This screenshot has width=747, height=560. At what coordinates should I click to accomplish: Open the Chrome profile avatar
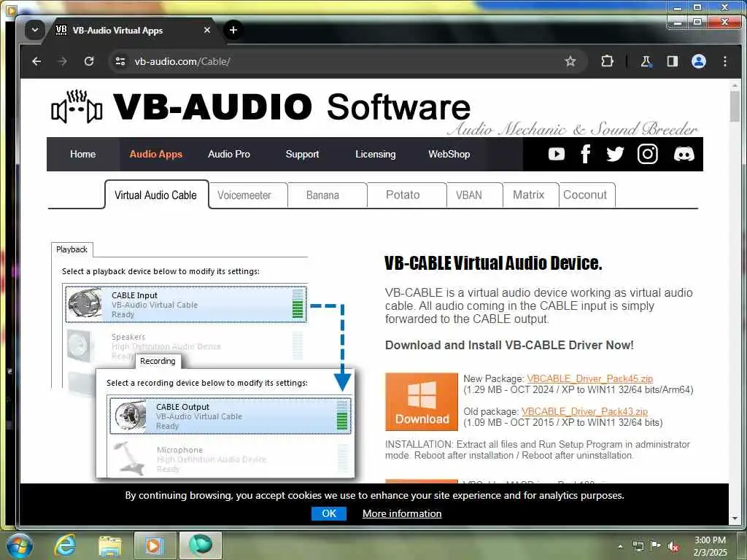pos(698,61)
